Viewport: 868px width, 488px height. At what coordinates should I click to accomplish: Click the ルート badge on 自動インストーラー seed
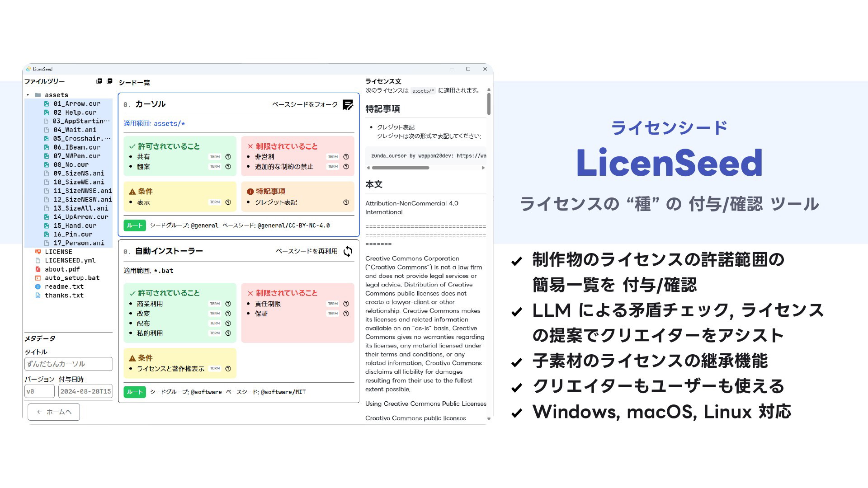[135, 392]
